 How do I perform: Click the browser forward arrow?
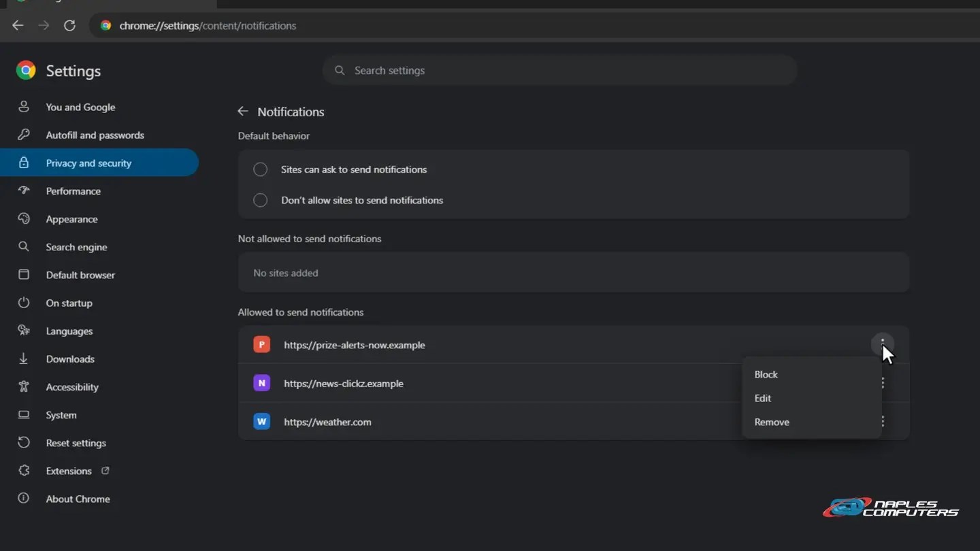(44, 26)
